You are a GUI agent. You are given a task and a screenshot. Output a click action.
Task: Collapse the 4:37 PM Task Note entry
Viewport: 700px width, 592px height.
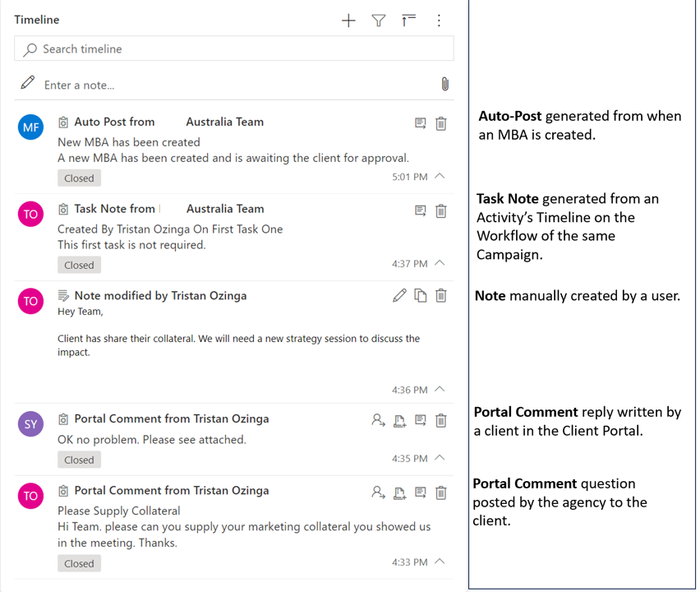click(x=440, y=263)
